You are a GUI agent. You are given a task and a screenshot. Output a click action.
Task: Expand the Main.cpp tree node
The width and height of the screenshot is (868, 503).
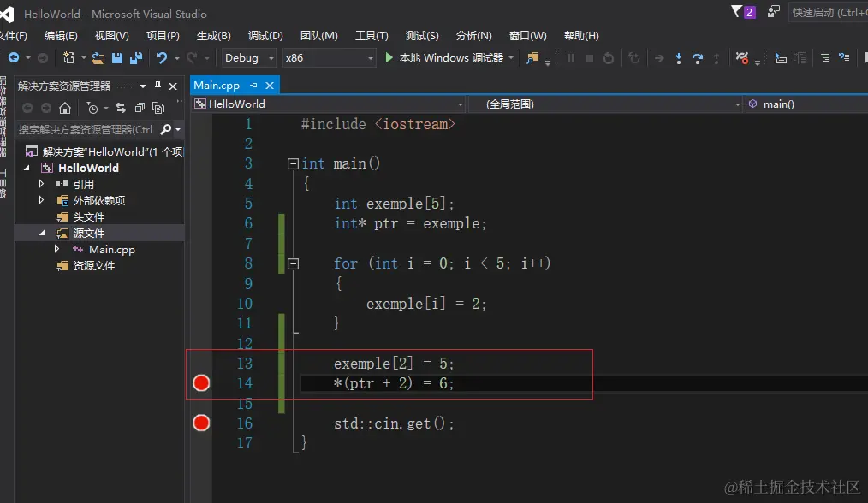pos(56,249)
